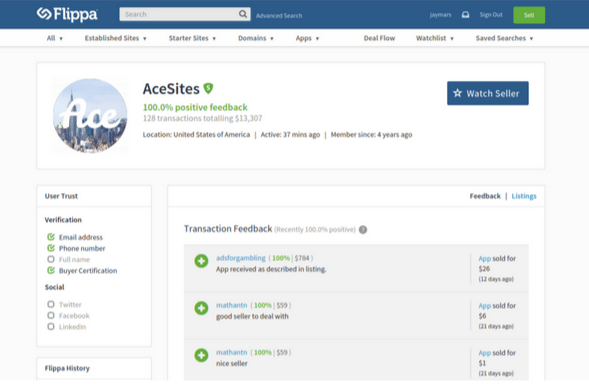Click the 100.0% positive feedback text
Viewport: 589px width, 384px height.
click(x=195, y=107)
